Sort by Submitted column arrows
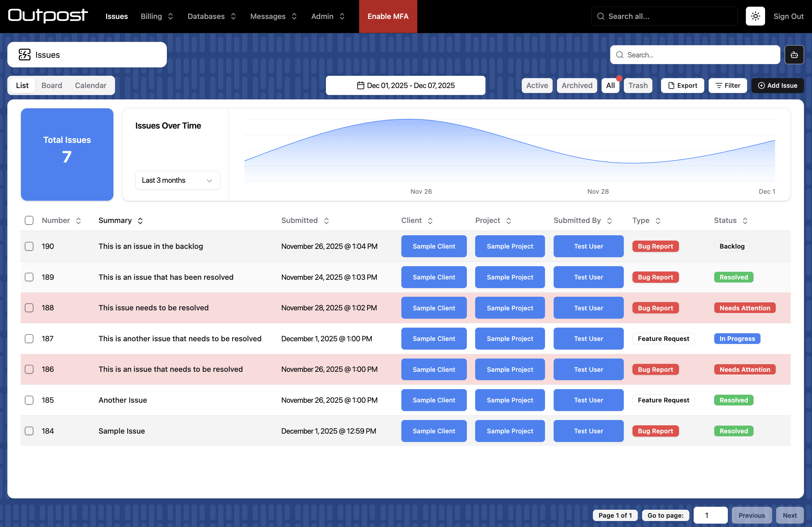Screen dimensions: 812x527 click(x=326, y=221)
